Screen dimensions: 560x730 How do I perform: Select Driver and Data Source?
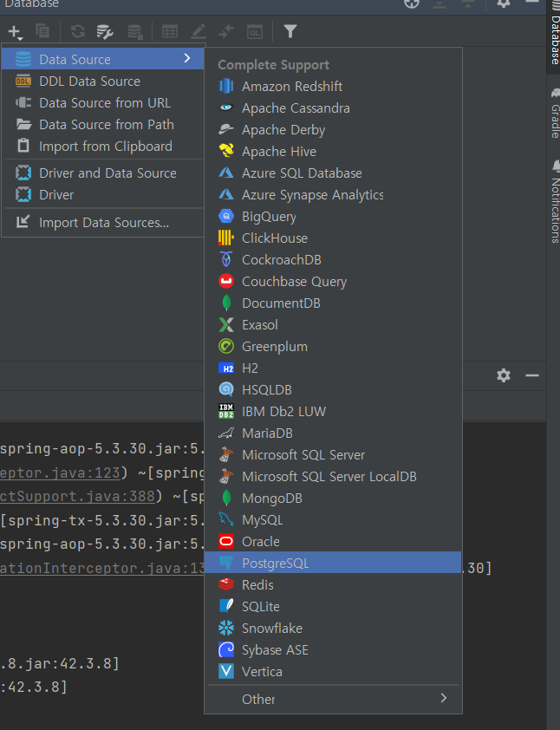[x=103, y=173]
